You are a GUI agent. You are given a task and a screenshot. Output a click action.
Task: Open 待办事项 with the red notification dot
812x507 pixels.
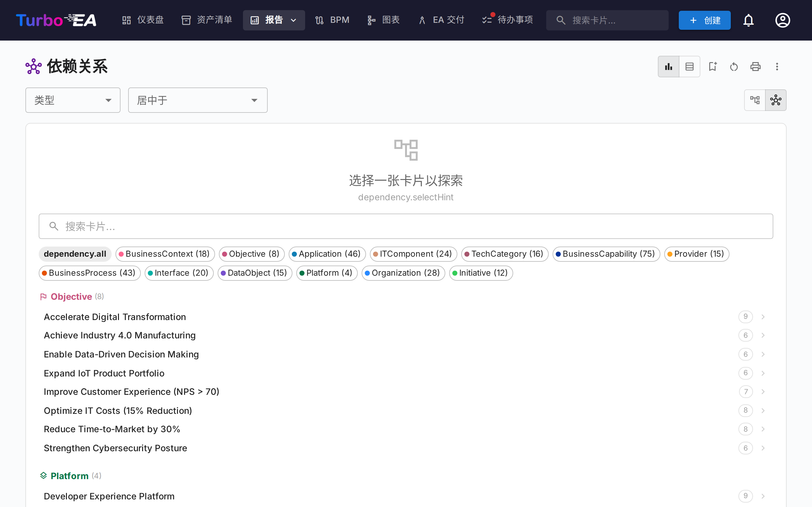pyautogui.click(x=507, y=20)
